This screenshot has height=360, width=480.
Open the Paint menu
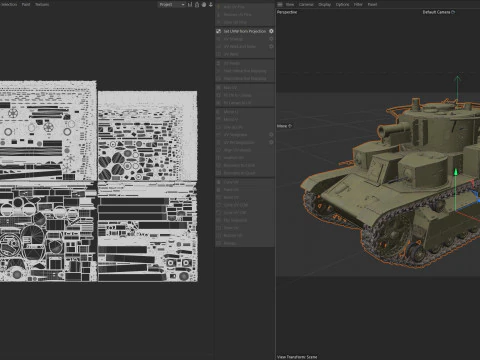(26, 4)
